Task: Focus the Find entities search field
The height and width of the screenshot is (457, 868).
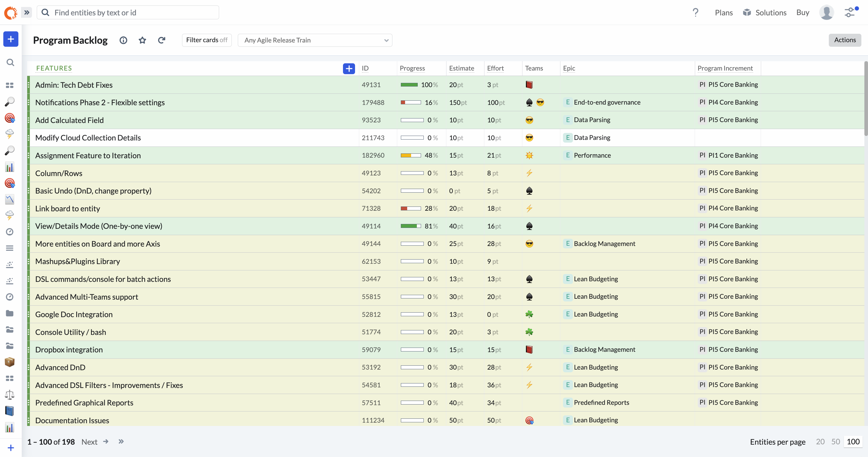Action: pyautogui.click(x=128, y=12)
